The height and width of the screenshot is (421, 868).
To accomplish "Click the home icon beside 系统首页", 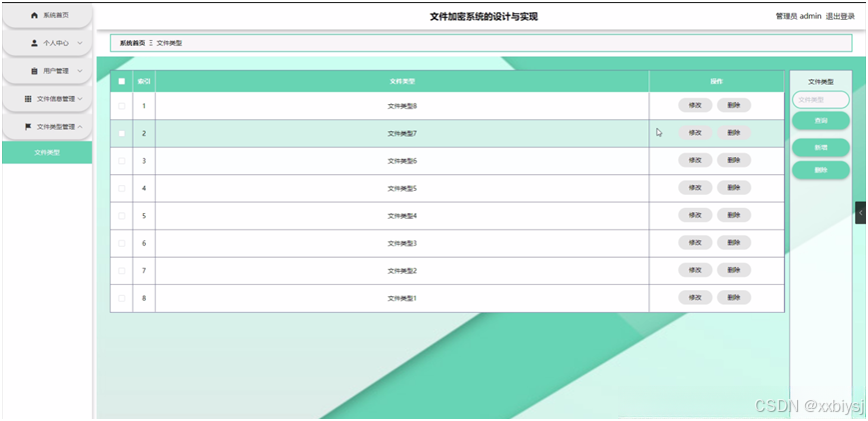I will coord(34,16).
